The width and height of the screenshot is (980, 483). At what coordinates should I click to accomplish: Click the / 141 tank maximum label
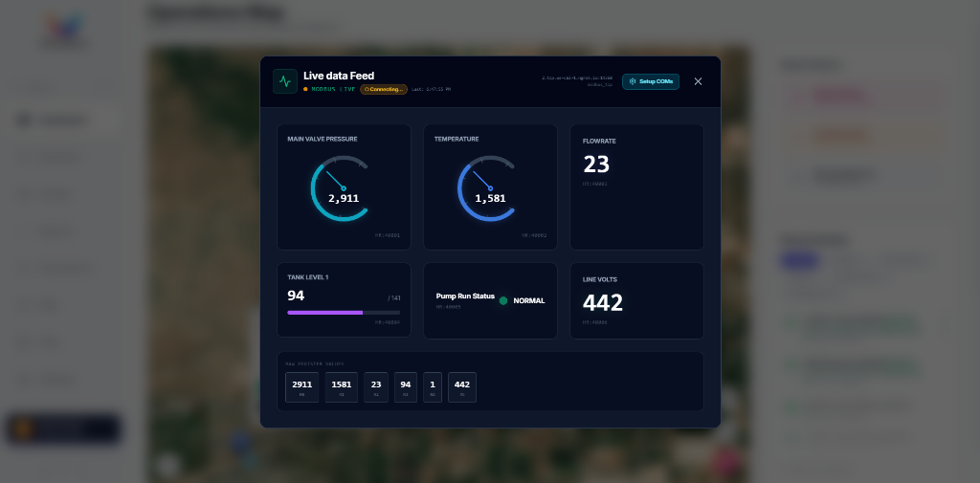394,298
